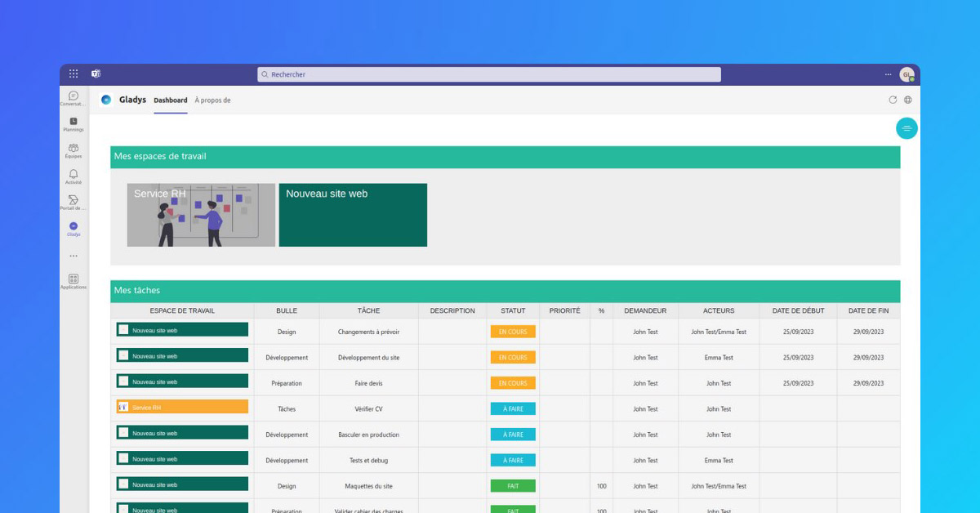Open Équipes in the sidebar
Image resolution: width=980 pixels, height=513 pixels.
click(x=73, y=150)
